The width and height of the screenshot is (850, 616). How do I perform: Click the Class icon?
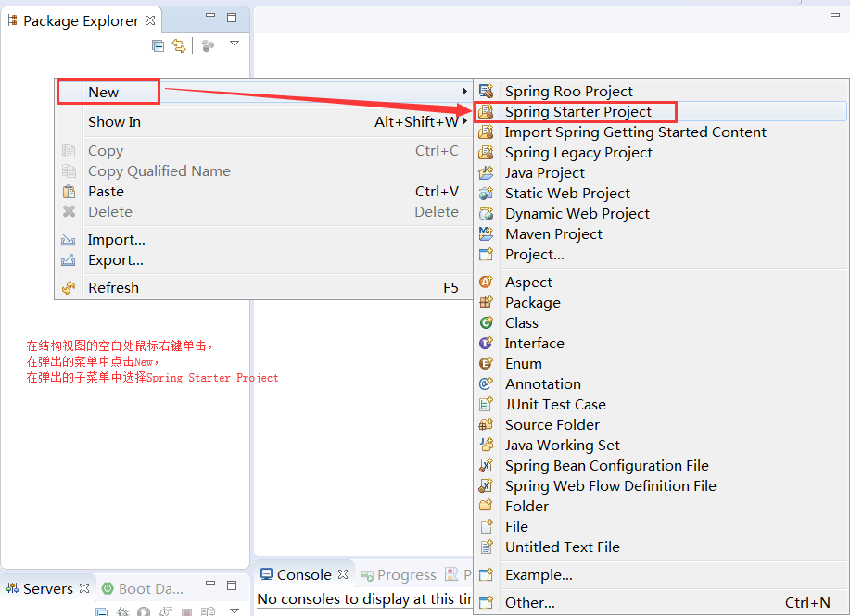(487, 323)
